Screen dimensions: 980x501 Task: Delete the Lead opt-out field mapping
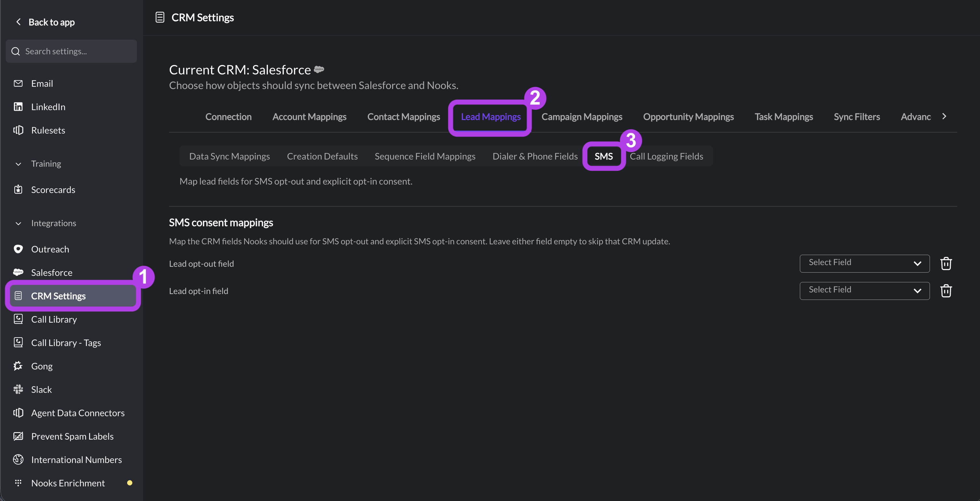(x=946, y=263)
